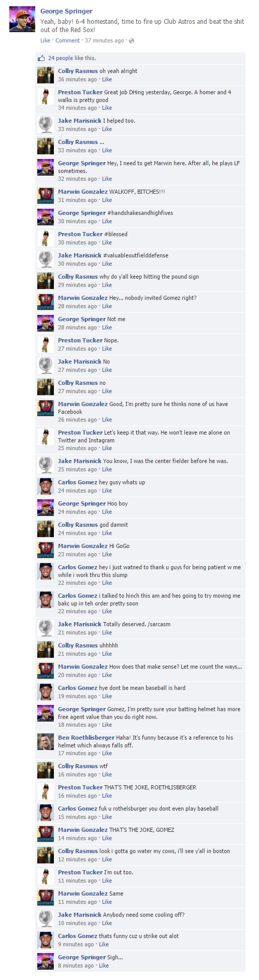Open George Springer's post profile picture
The width and height of the screenshot is (259, 980).
22,19
